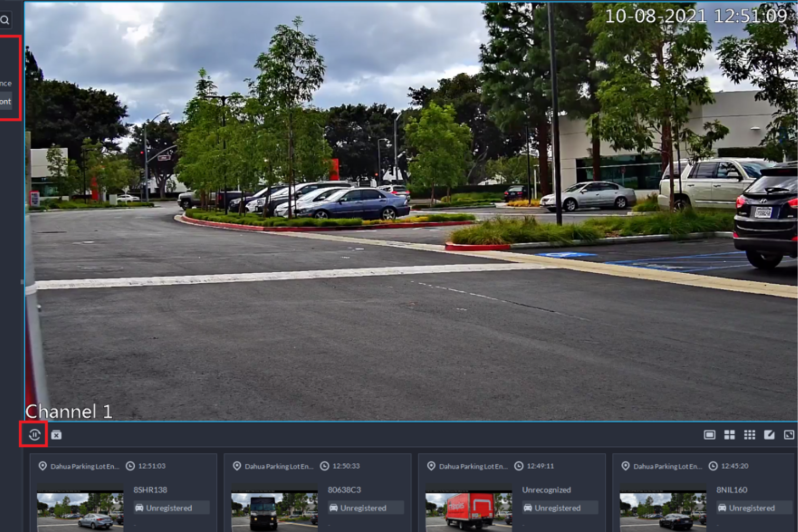Viewport: 798px width, 532px height.
Task: Click the clock icon on 12:49:11 event
Action: 518,466
